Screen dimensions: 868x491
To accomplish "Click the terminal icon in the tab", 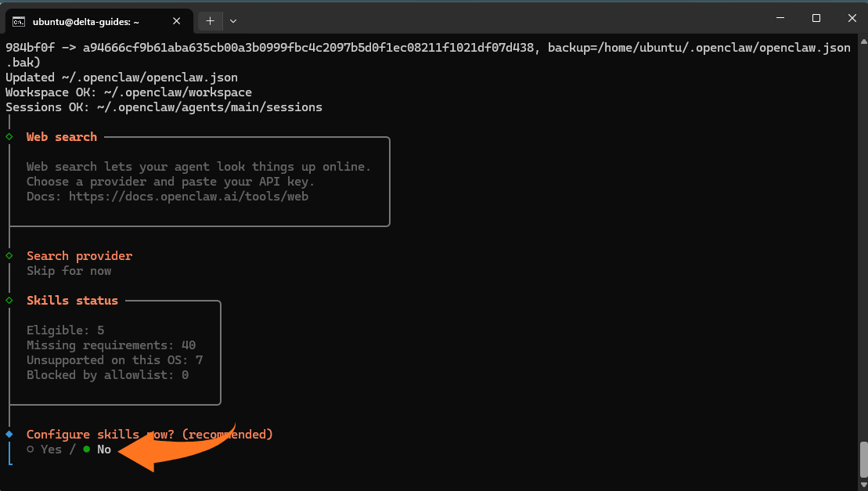I will 19,21.
